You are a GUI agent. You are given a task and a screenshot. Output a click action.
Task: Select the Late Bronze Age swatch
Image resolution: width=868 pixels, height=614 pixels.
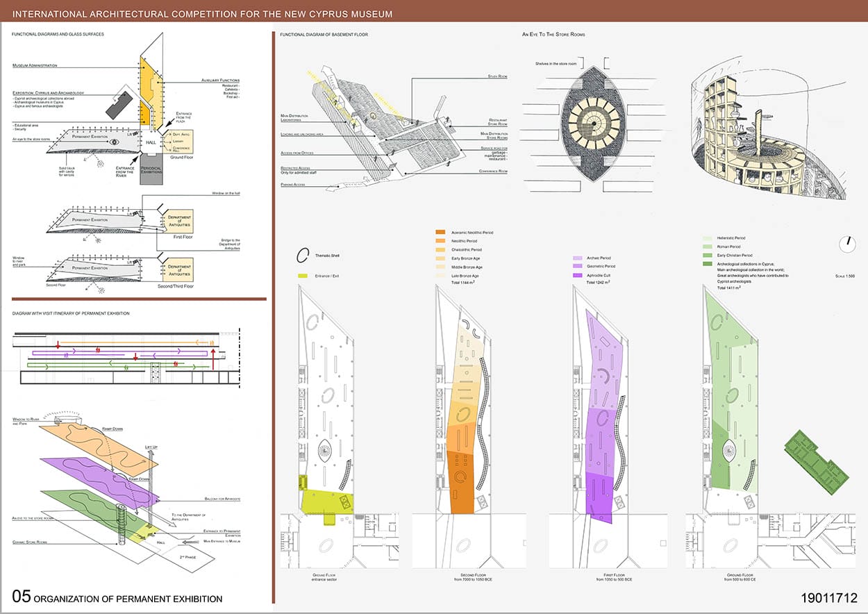440,276
